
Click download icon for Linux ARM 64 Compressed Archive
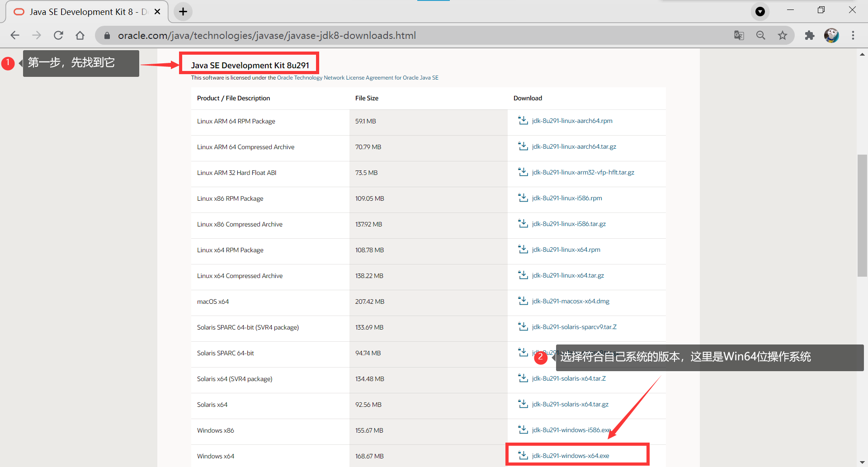[x=523, y=146]
